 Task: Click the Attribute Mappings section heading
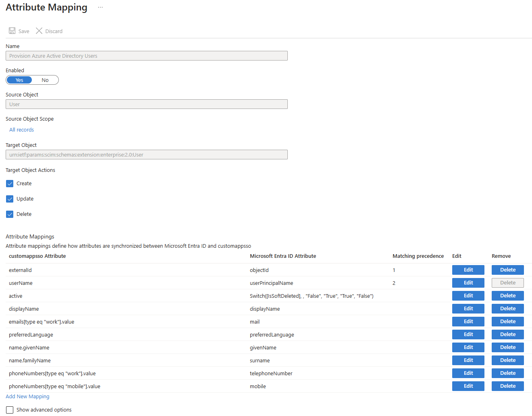(30, 236)
